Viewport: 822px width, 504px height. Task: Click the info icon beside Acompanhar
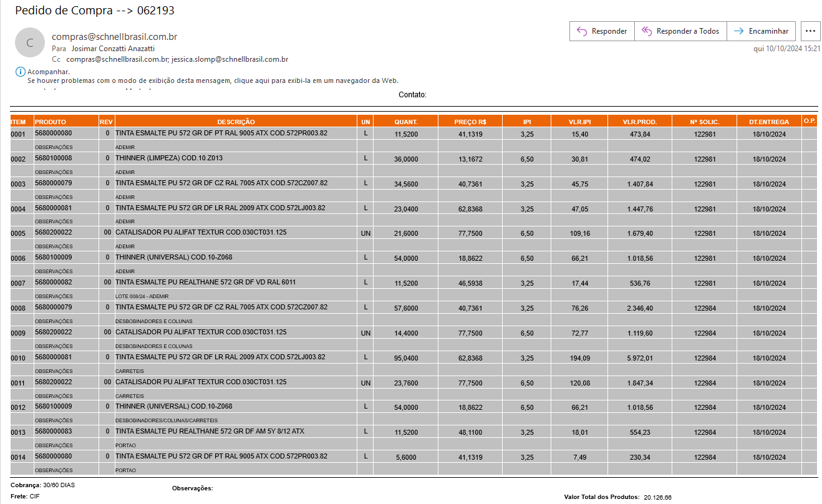[x=20, y=72]
